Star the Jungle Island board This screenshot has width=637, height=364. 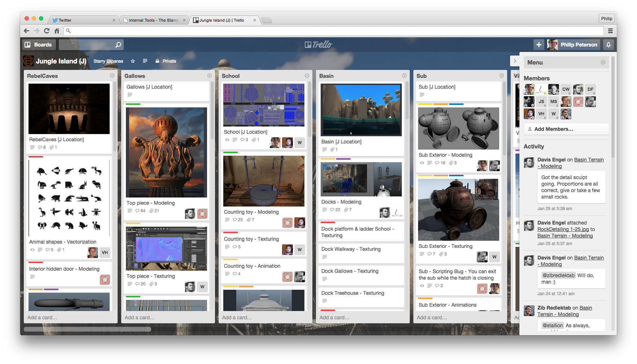[133, 61]
